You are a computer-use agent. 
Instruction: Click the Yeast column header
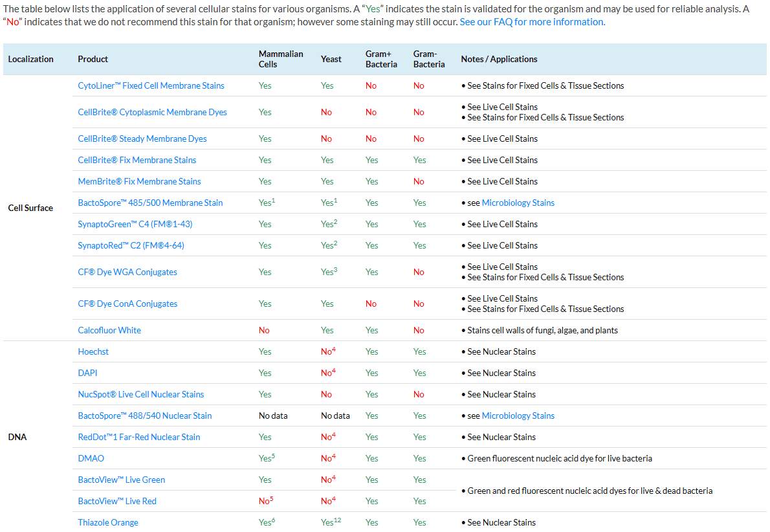[331, 59]
